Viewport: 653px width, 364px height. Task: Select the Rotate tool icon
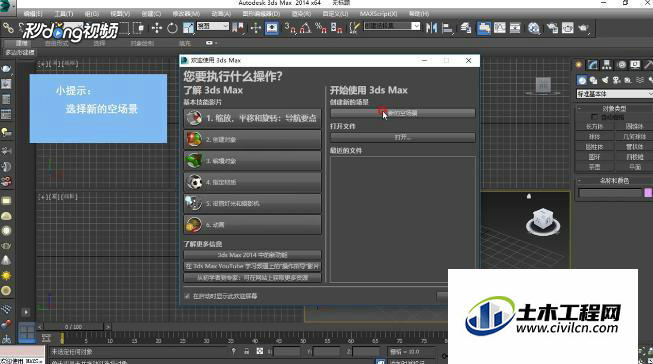172,28
